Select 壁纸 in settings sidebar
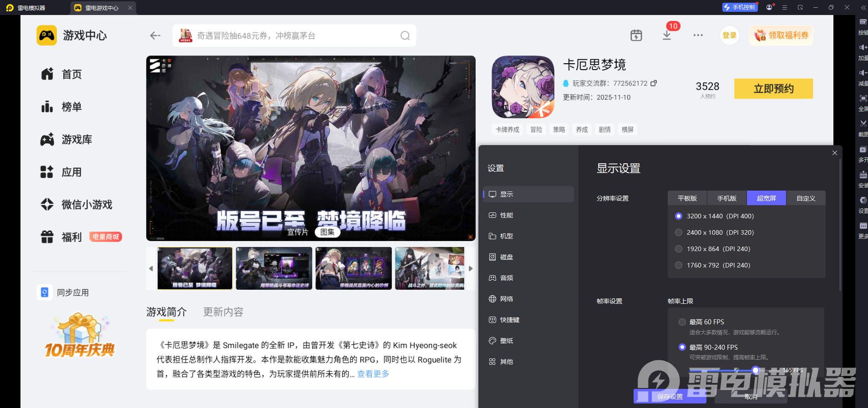868x408 pixels. pos(528,341)
